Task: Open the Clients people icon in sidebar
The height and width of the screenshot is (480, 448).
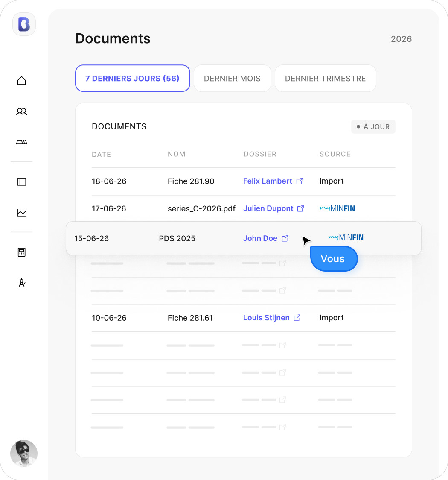Action: [x=21, y=111]
